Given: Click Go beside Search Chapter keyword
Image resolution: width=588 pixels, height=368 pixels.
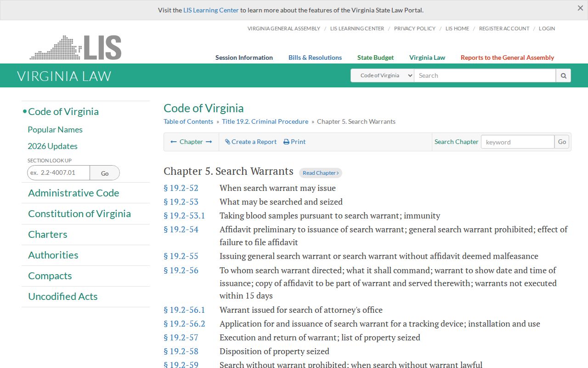Looking at the screenshot, I should (x=562, y=142).
